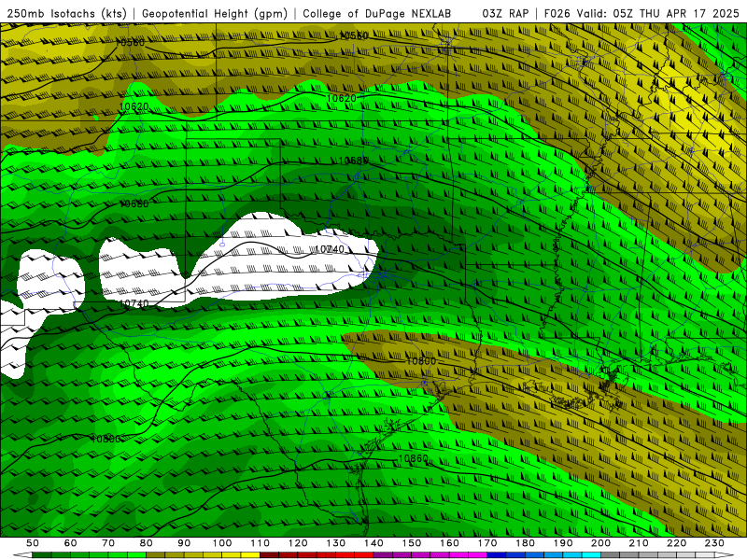Click the '250mb Isotachs (kts)' title text
The width and height of the screenshot is (747, 560).
tap(66, 13)
